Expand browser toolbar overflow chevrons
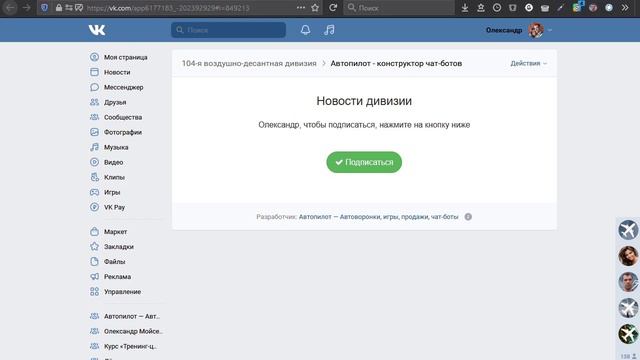This screenshot has height=360, width=640. 625,7
